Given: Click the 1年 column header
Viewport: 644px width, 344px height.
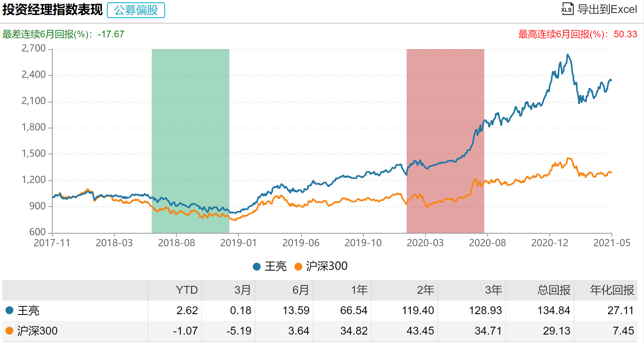Looking at the screenshot, I should 359,290.
